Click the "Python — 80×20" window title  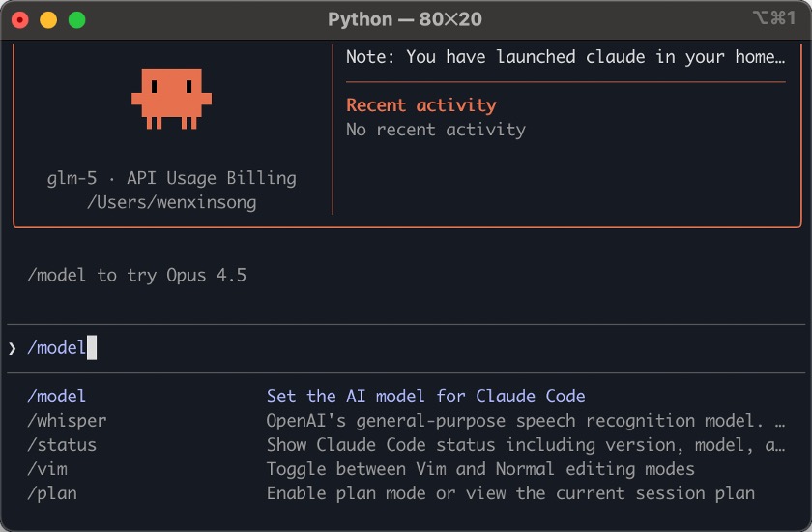(404, 19)
